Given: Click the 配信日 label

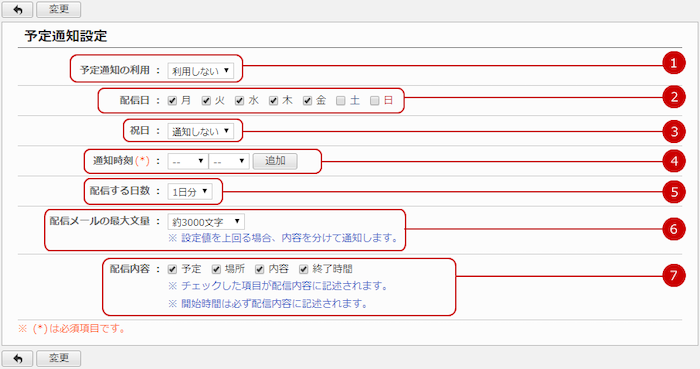Looking at the screenshot, I should tap(134, 100).
